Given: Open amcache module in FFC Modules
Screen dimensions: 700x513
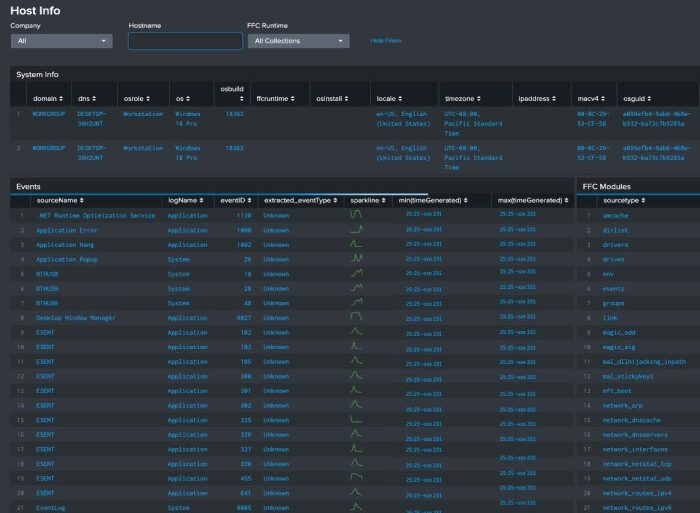Looking at the screenshot, I should (x=615, y=216).
